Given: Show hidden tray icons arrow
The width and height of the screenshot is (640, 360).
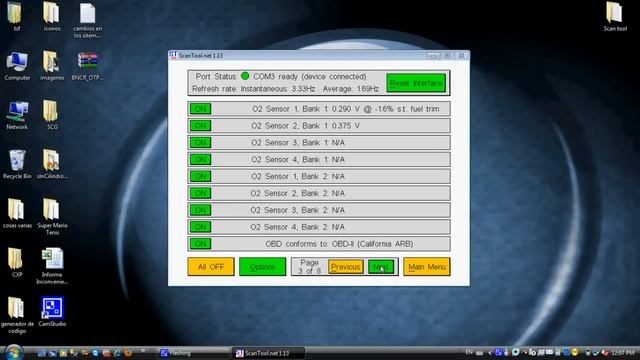Looking at the screenshot, I should 490,353.
